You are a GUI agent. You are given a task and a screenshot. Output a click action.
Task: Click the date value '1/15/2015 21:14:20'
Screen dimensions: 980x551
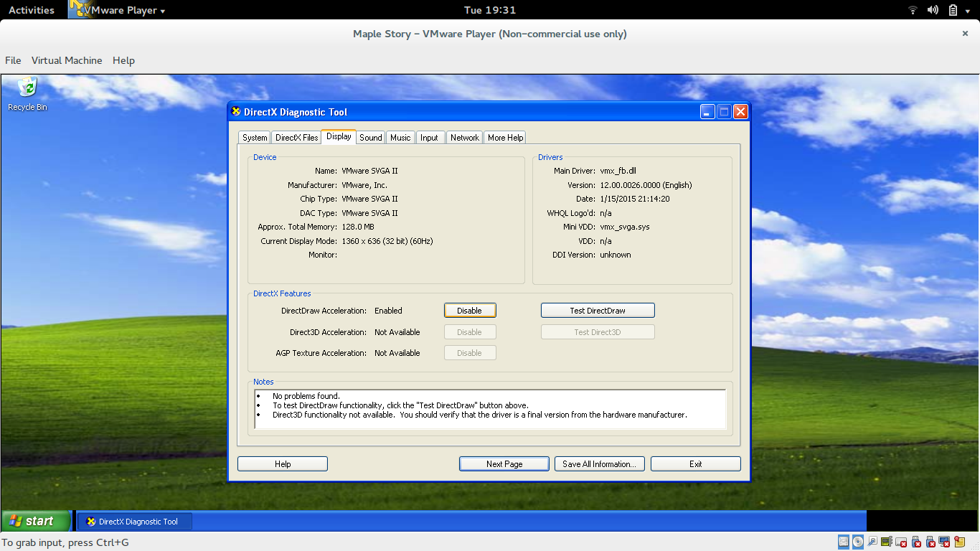click(635, 199)
